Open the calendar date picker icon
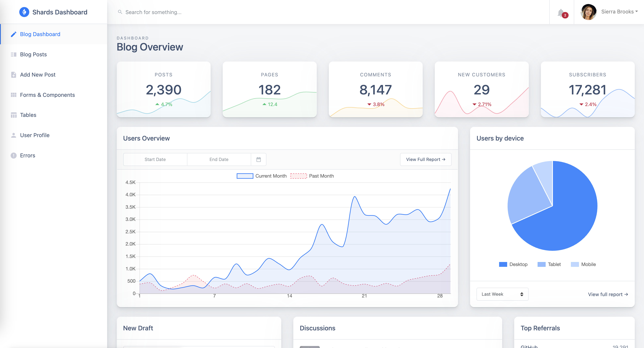The height and width of the screenshot is (348, 644). coord(258,159)
